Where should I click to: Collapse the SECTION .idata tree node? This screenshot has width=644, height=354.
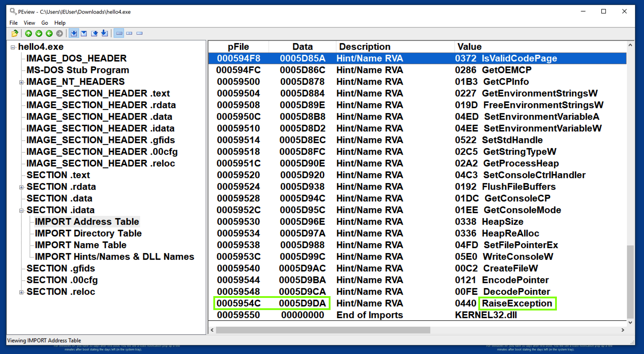[x=21, y=210]
